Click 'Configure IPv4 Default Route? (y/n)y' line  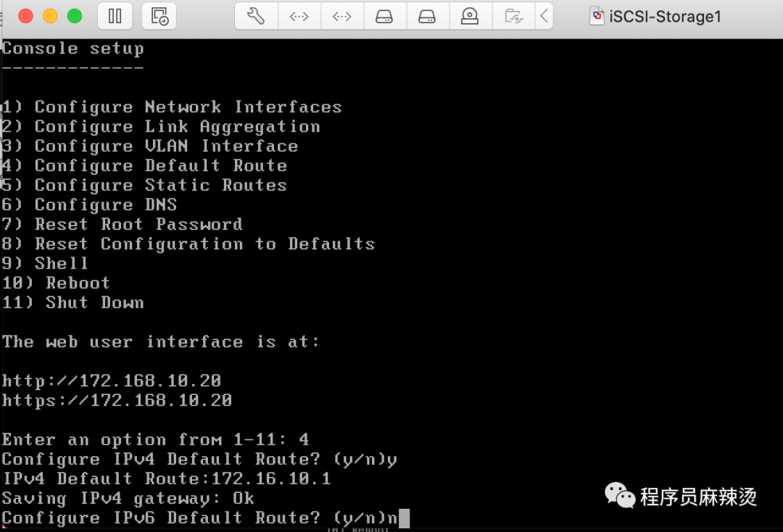(x=200, y=460)
